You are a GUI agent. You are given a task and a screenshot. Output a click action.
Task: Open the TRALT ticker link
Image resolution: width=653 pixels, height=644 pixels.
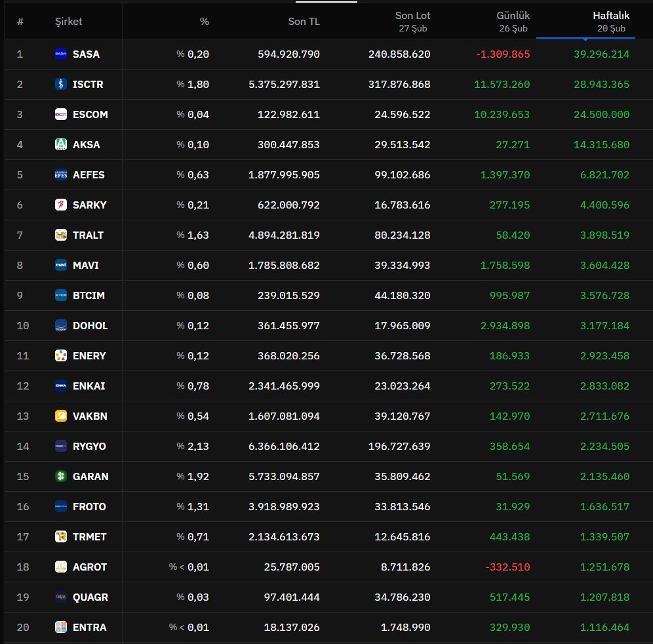[88, 235]
